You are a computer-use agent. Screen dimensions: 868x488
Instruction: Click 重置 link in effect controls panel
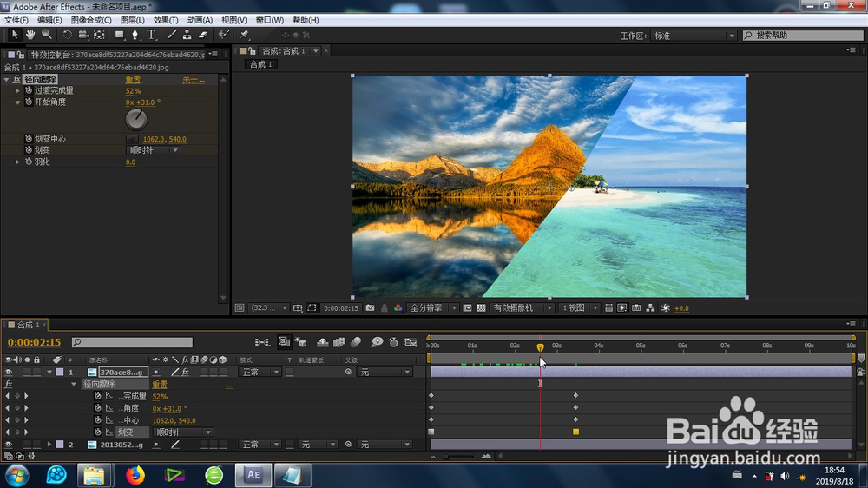[133, 80]
